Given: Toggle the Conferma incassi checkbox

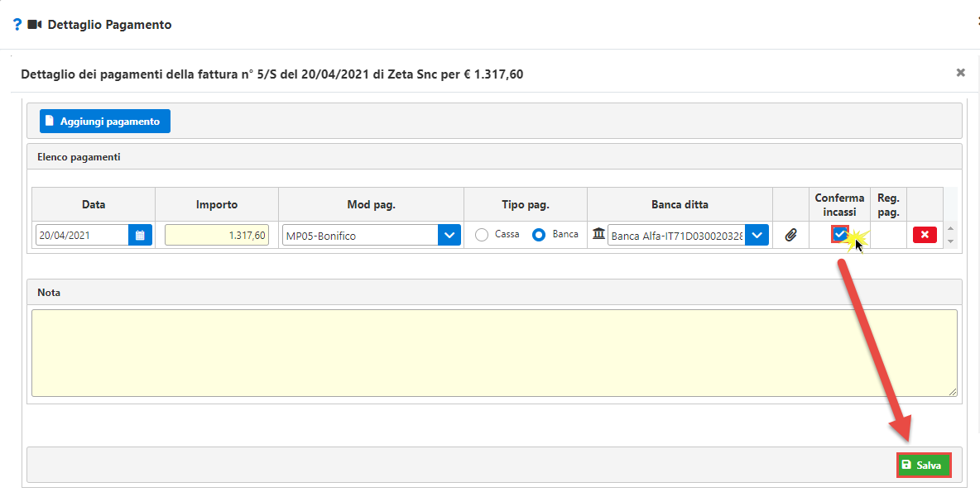Looking at the screenshot, I should pos(840,235).
